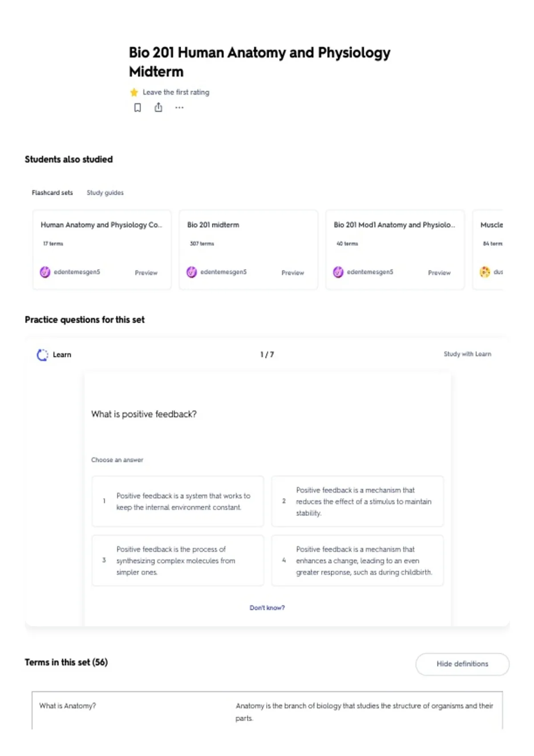Click the Learn circular icon

(42, 355)
